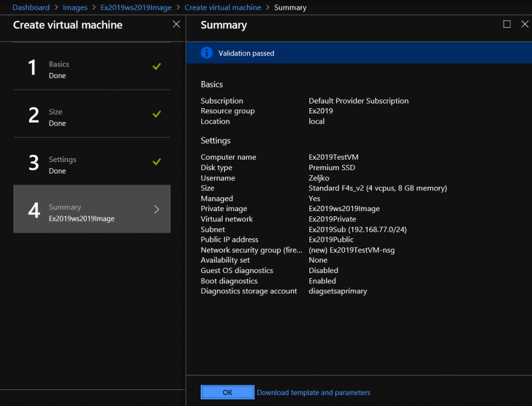Click the info icon in Validation passed banner

tap(206, 52)
